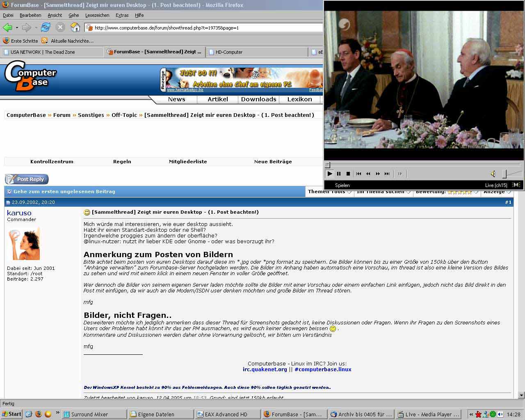Open the Aktuelle Nachrichten live bookmark
This screenshot has height=420, width=525.
pyautogui.click(x=68, y=41)
